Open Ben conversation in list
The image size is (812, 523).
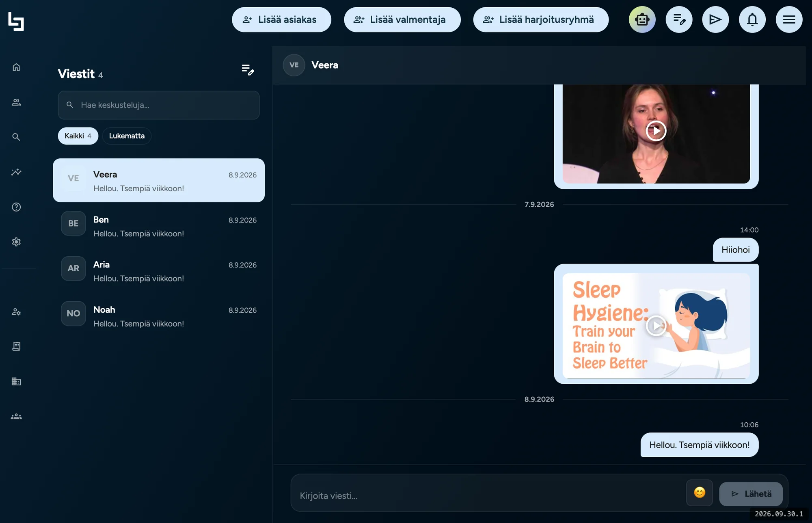(159, 226)
